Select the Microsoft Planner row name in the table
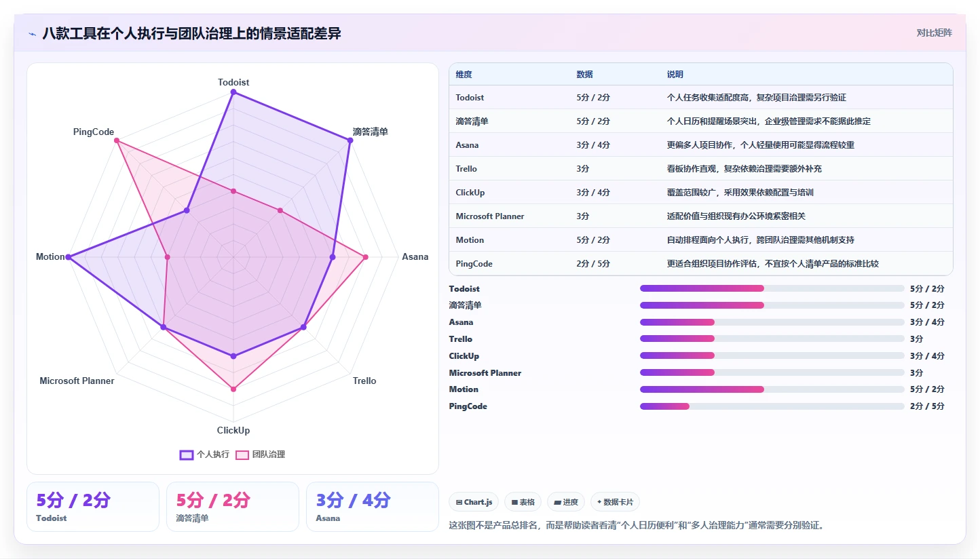Viewport: 980px width, 559px height. pyautogui.click(x=490, y=216)
